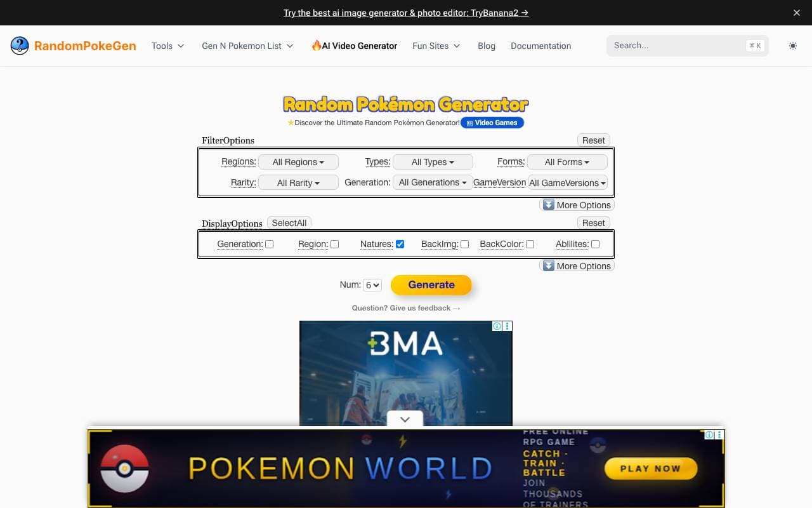Enable the Generation display checkbox
The width and height of the screenshot is (812, 508).
pyautogui.click(x=270, y=244)
